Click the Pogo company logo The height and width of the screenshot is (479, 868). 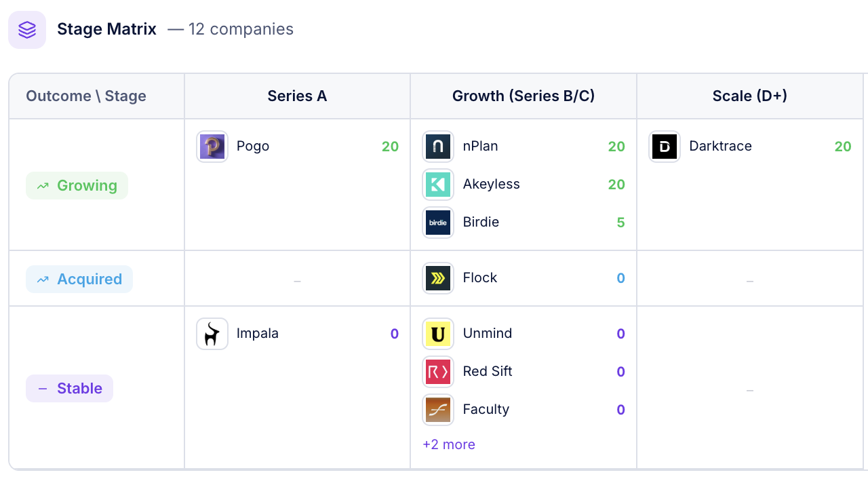tap(212, 146)
